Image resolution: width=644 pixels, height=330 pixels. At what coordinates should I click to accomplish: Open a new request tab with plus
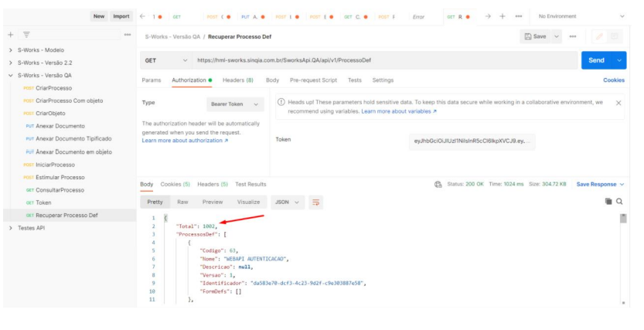click(503, 16)
